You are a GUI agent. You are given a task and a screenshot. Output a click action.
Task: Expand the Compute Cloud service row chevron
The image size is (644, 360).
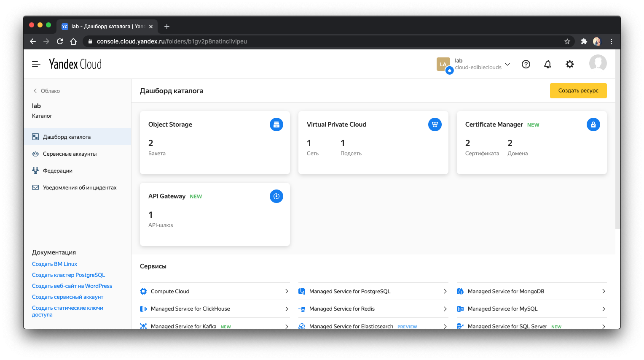287,291
